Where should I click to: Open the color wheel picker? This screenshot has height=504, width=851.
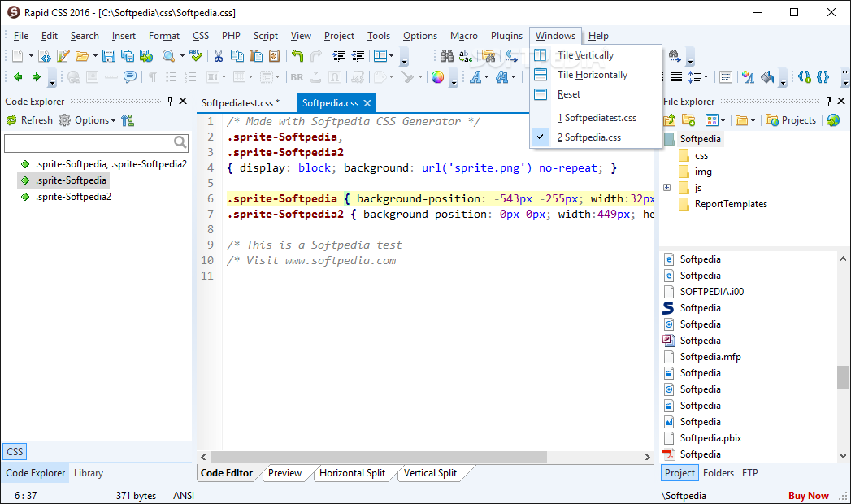click(x=437, y=77)
